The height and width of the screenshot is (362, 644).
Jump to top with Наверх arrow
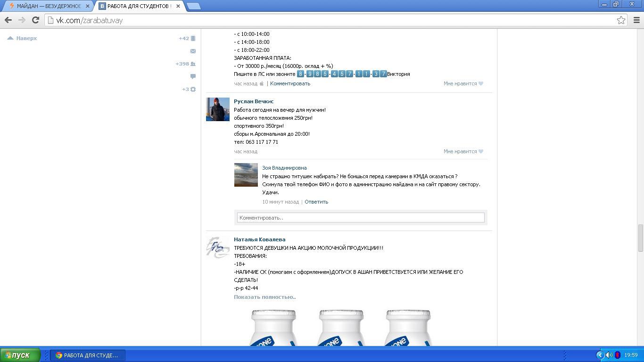22,38
